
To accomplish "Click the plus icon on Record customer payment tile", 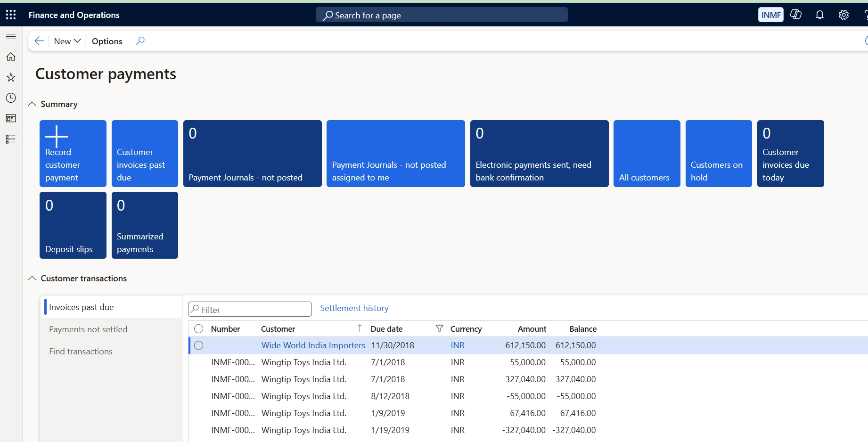I will coord(57,137).
